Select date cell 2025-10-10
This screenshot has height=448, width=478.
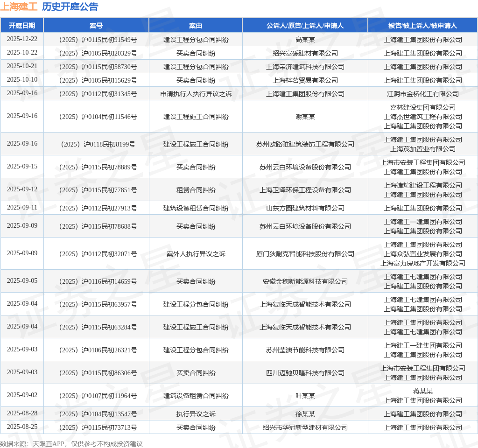tap(22, 79)
